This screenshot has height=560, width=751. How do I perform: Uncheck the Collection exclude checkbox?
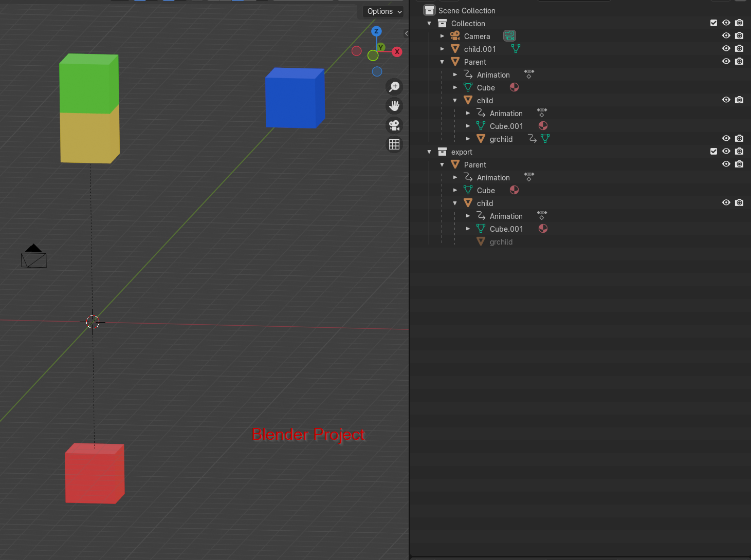click(x=713, y=23)
